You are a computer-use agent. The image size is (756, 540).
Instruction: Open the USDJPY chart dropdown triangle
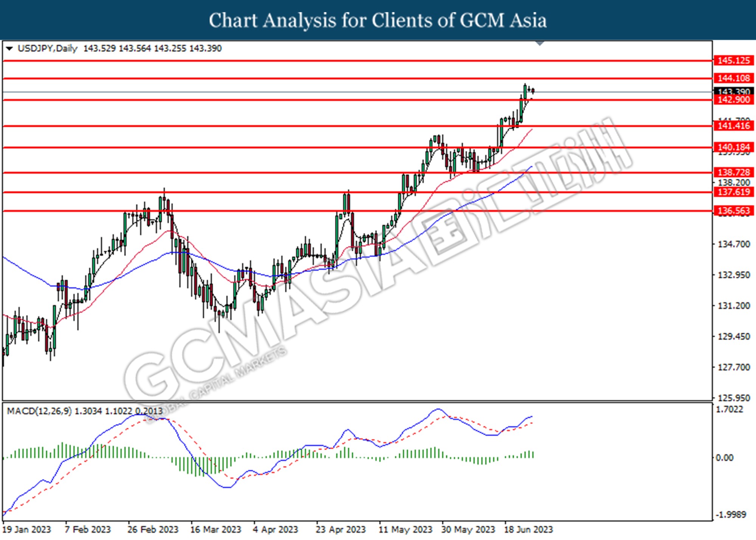(9, 48)
